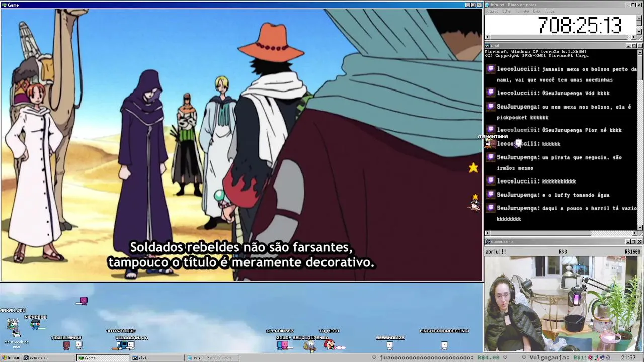Click the heart icon before Vulgoganja ticker

coord(524,358)
